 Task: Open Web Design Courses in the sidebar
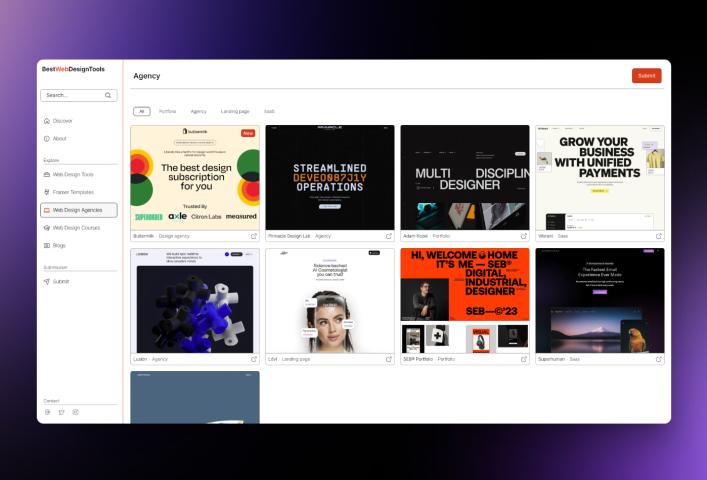76,228
